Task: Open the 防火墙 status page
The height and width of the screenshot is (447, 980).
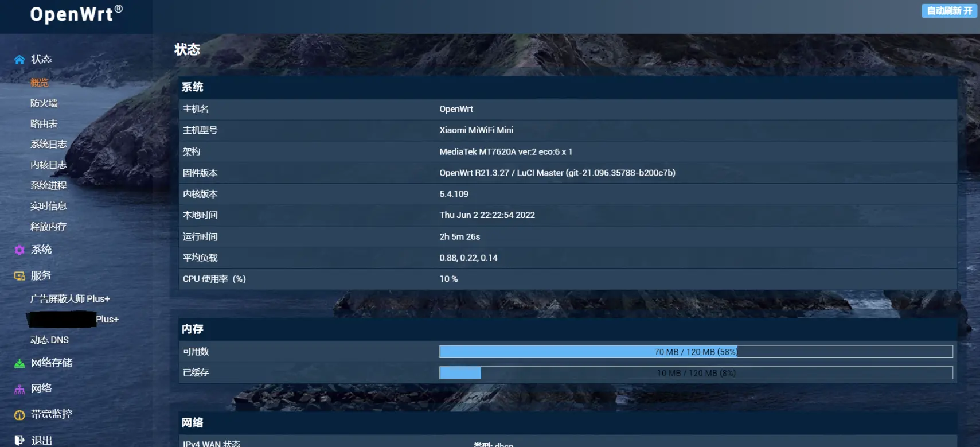Action: click(44, 103)
